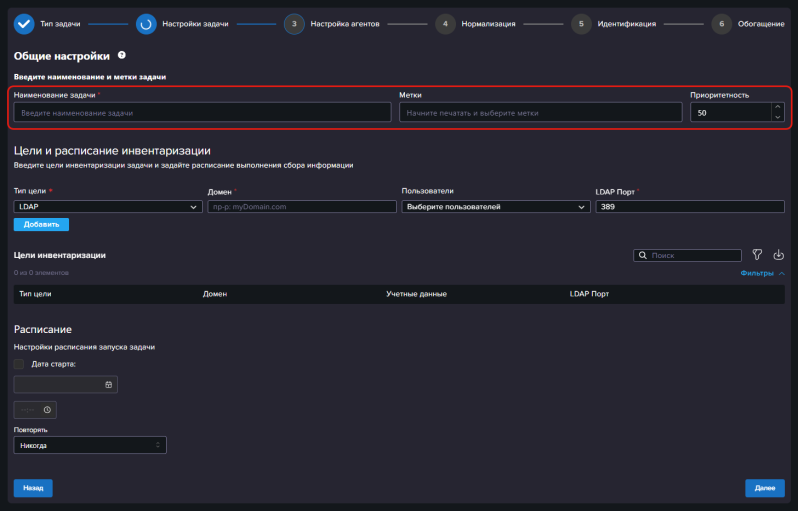The height and width of the screenshot is (511, 798).
Task: Expand the Выберите пользователей dropdown
Action: click(496, 207)
